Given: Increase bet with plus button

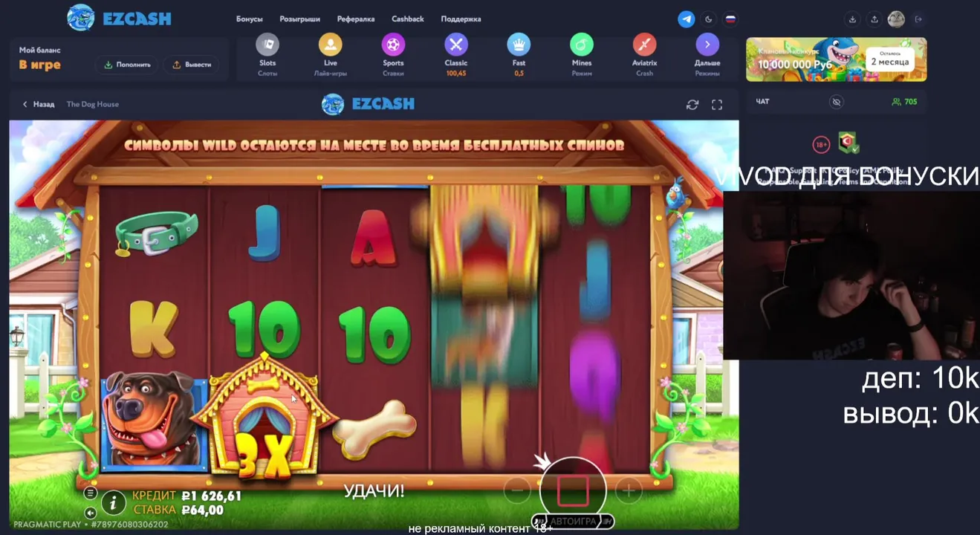Looking at the screenshot, I should pyautogui.click(x=629, y=490).
